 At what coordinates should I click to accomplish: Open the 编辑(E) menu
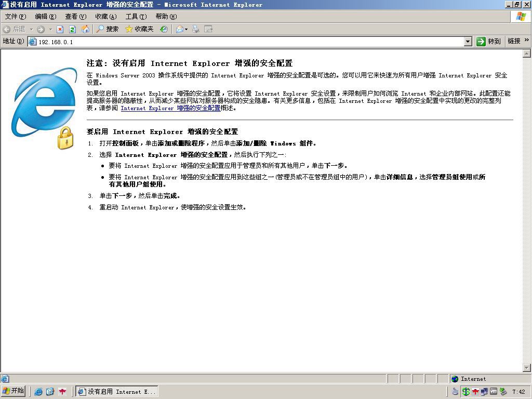pos(46,16)
